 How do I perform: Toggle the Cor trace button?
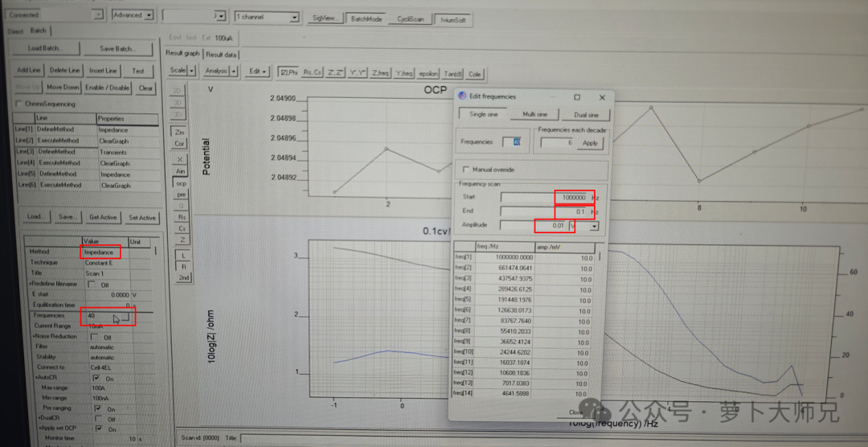click(x=178, y=143)
